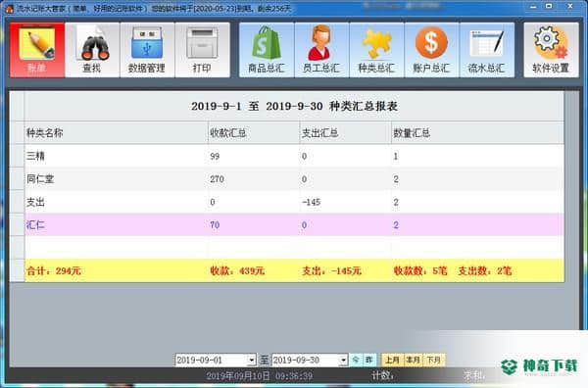Viewport: 588px width, 388px height.
Task: Click the 打印 printer icon
Action: click(202, 50)
